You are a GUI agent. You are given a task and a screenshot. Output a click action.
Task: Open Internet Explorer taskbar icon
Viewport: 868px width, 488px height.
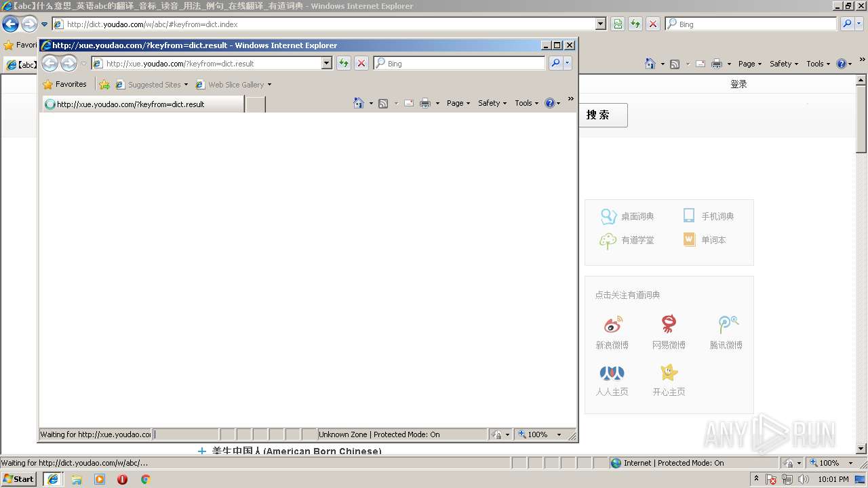(53, 479)
